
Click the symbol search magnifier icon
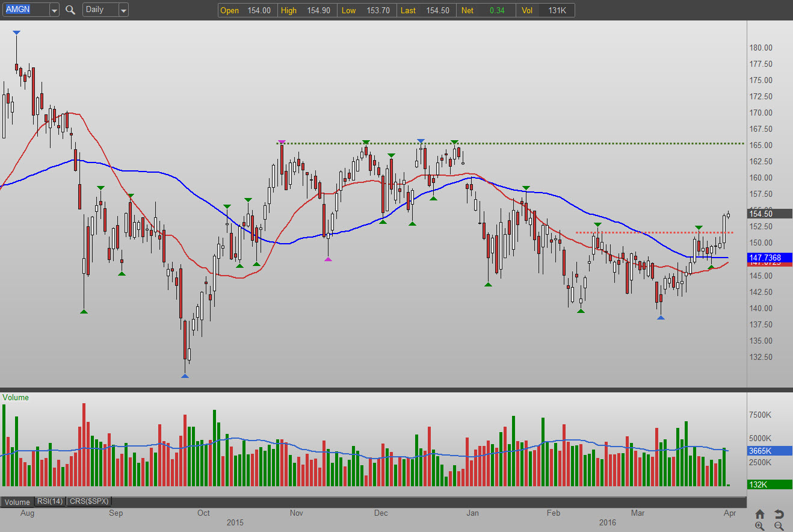click(70, 10)
